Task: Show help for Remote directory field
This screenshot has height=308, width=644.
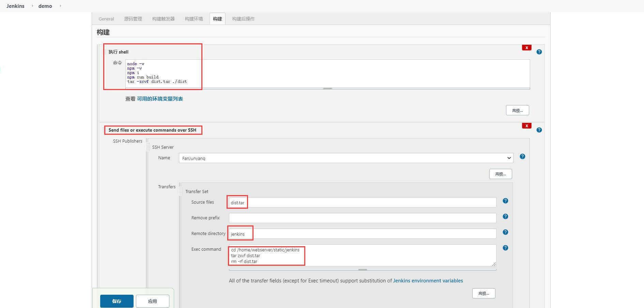Action: (x=505, y=232)
